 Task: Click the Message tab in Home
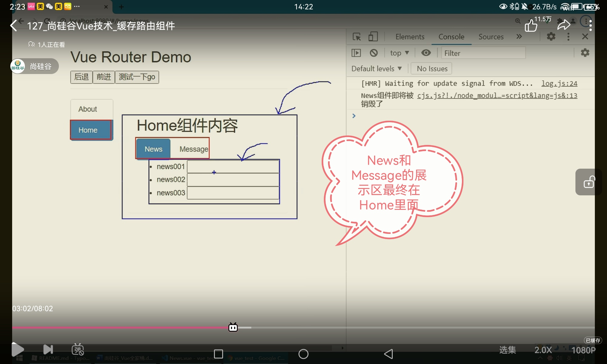[x=194, y=149]
